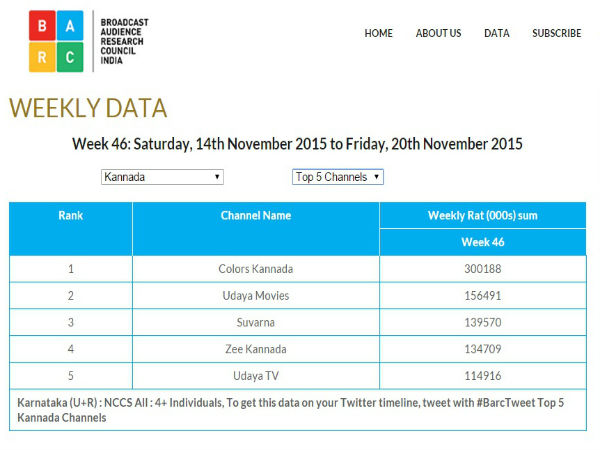The width and height of the screenshot is (600, 450).
Task: Click the Rank column header
Action: [x=71, y=215]
